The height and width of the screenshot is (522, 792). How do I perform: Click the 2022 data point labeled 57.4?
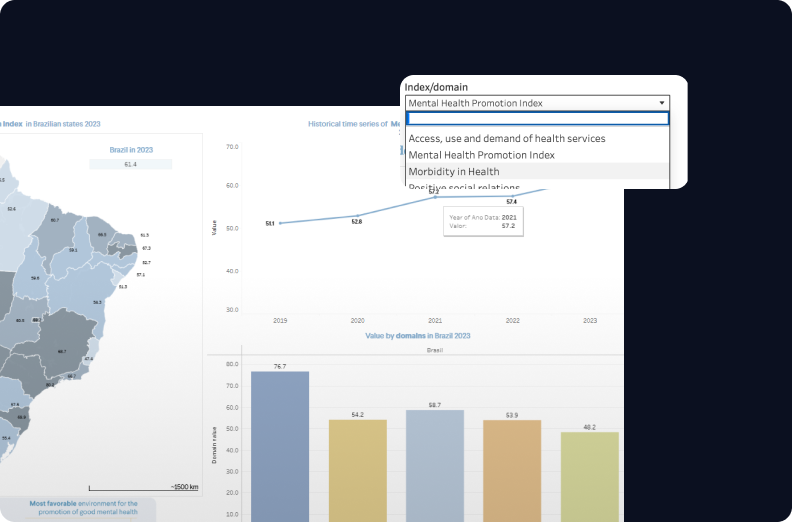click(512, 195)
